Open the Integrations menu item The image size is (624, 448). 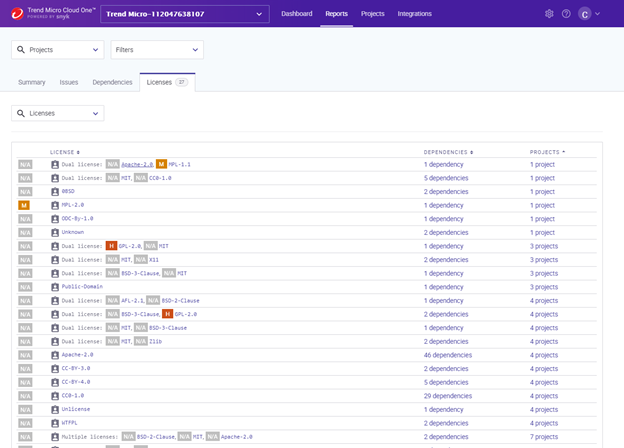(x=414, y=14)
